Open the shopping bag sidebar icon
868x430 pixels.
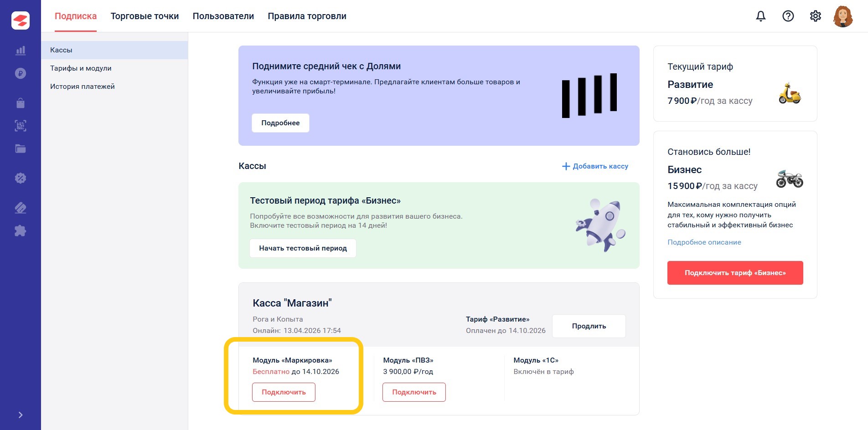21,103
